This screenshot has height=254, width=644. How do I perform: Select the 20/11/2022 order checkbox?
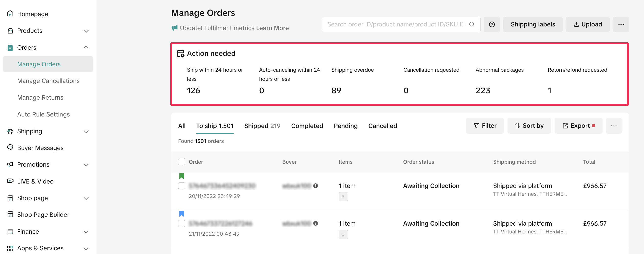click(x=182, y=186)
